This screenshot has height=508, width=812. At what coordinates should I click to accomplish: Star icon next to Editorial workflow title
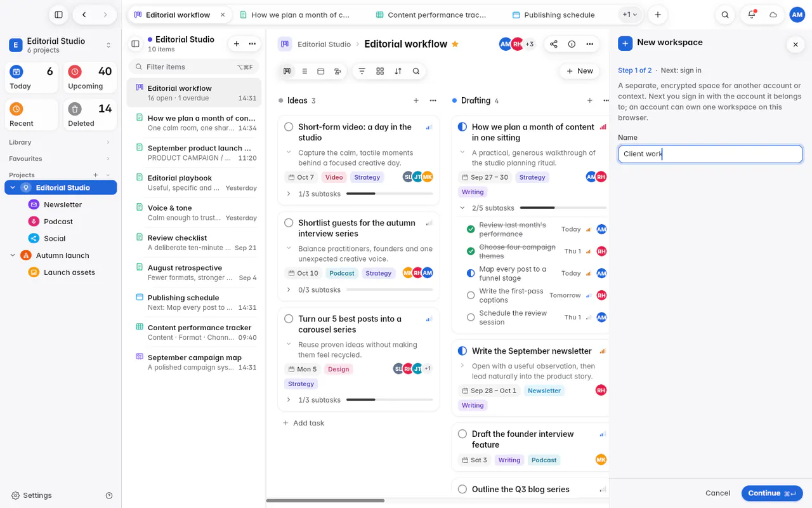(x=455, y=44)
